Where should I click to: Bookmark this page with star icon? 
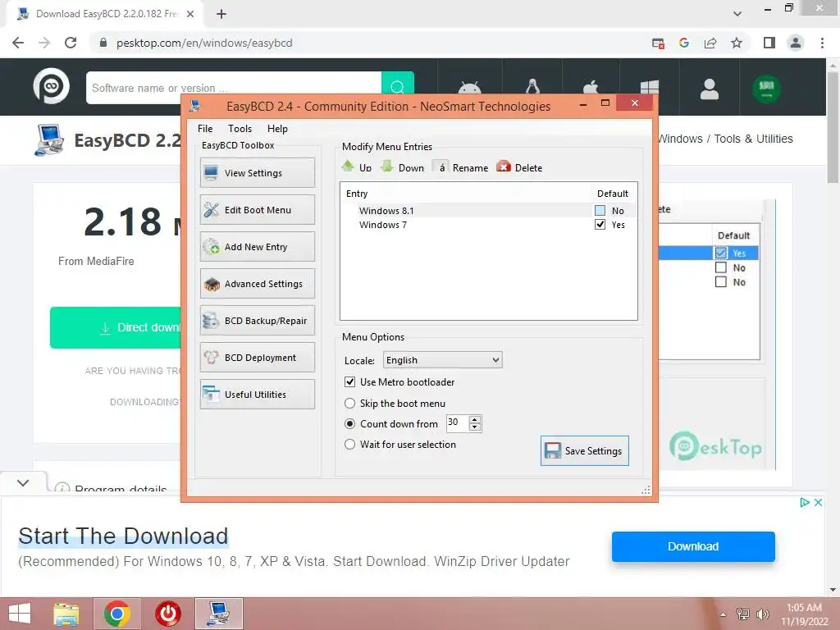click(737, 43)
